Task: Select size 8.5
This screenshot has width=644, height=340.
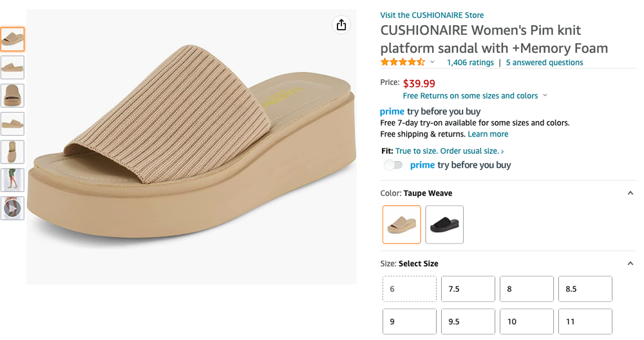Action: [x=585, y=289]
